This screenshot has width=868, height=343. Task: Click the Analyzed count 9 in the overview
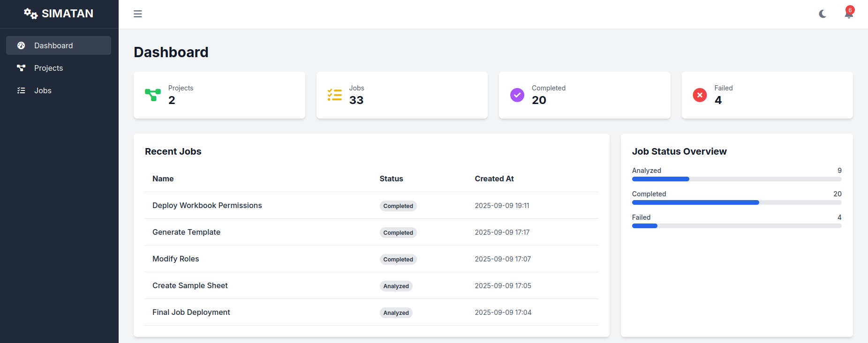839,171
